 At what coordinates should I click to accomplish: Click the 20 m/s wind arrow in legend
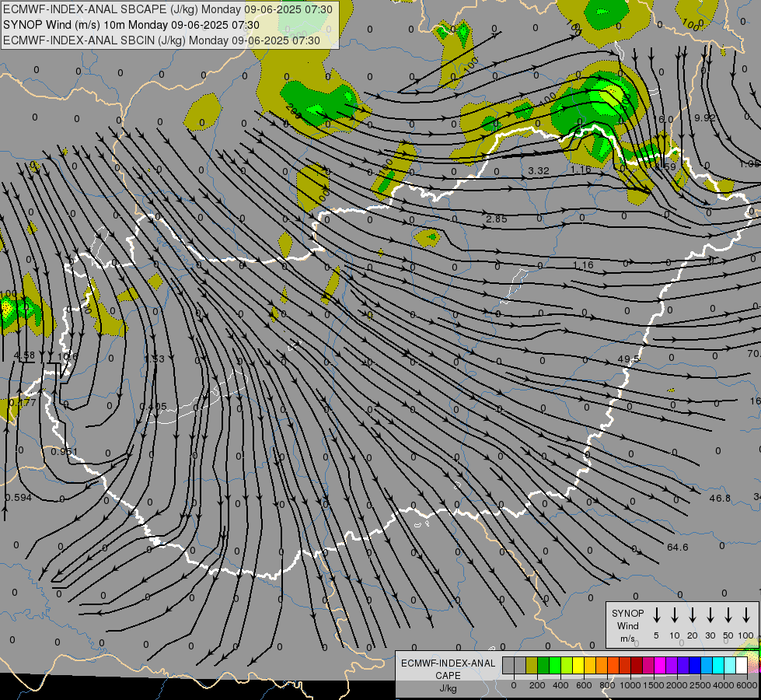pyautogui.click(x=693, y=614)
